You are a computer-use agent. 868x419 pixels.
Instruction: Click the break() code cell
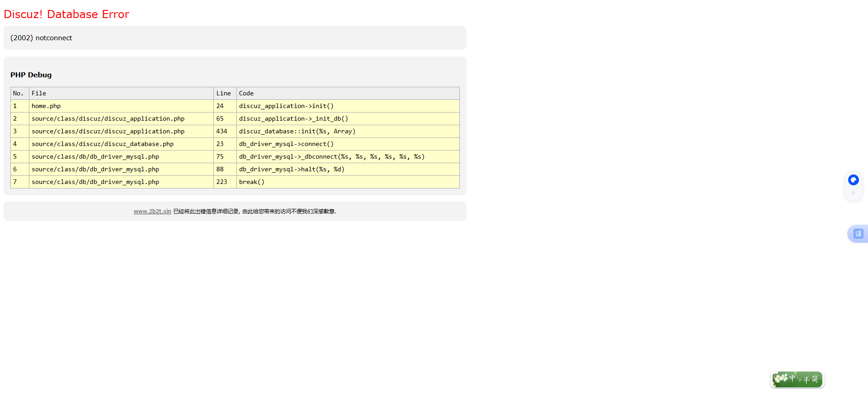pyautogui.click(x=251, y=182)
